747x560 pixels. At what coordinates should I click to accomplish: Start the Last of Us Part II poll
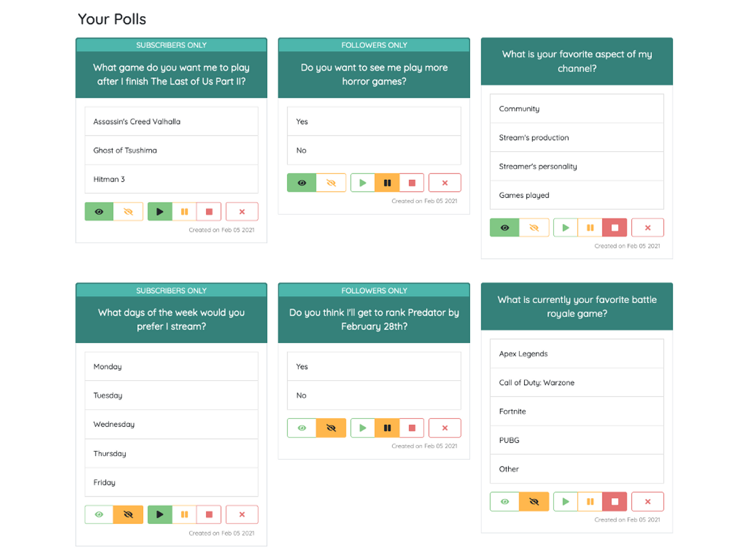click(x=160, y=212)
